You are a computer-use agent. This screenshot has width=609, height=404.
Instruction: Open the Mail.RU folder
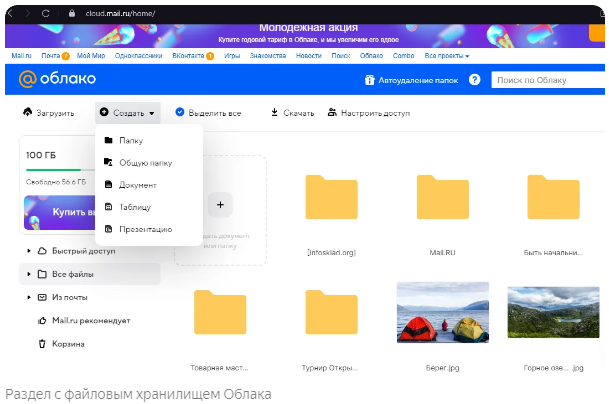click(442, 197)
